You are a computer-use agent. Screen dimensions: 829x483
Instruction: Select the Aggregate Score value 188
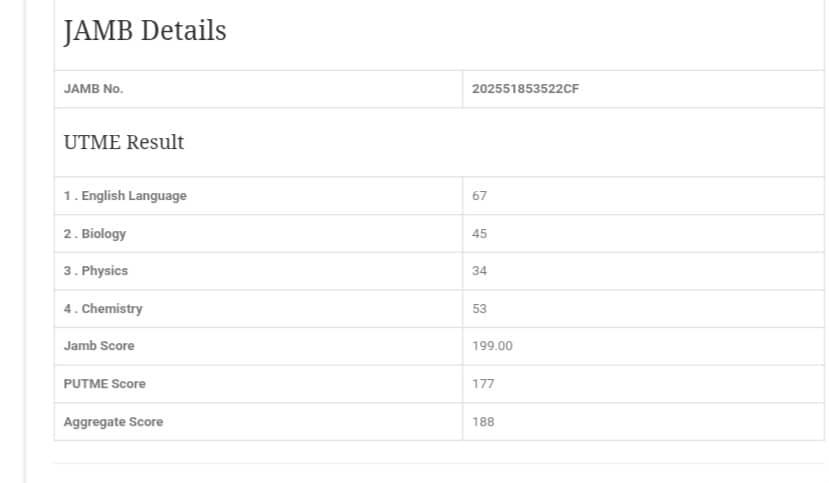(x=483, y=422)
